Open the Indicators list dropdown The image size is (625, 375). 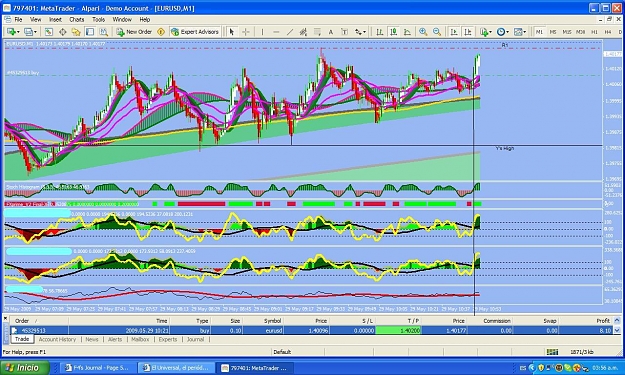pos(485,32)
